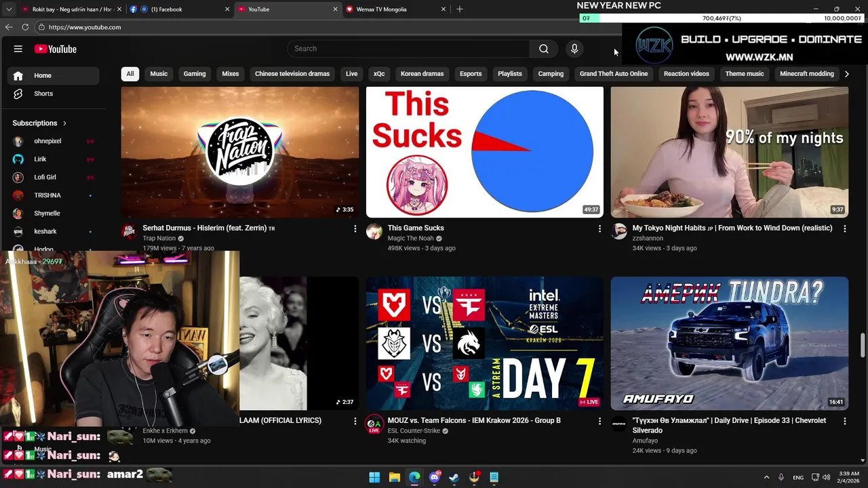This screenshot has height=488, width=868.
Task: Click the YouTube search input field
Action: (409, 49)
